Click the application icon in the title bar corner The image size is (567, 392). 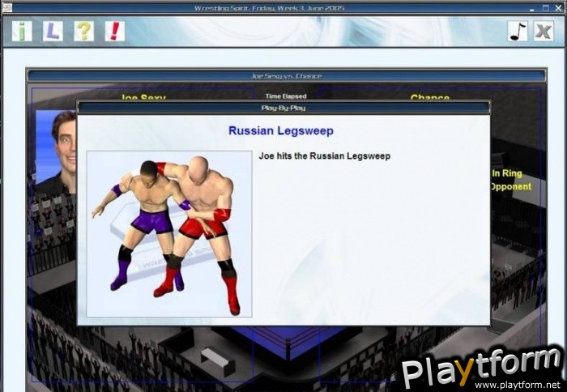point(6,8)
